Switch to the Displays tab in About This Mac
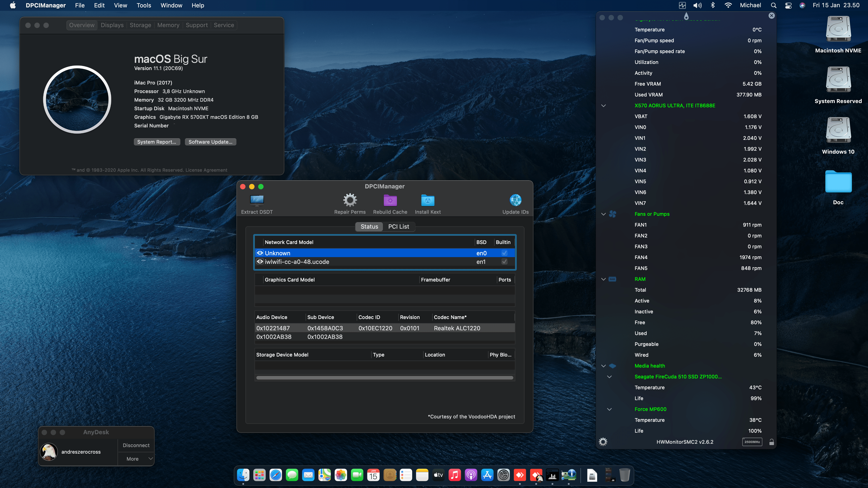The width and height of the screenshot is (868, 488). coord(112,25)
